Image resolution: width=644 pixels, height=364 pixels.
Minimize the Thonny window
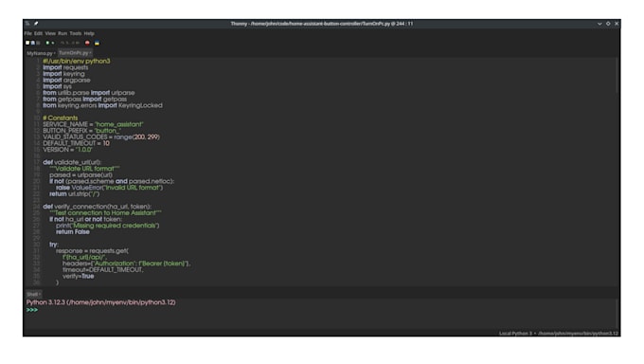(x=599, y=24)
